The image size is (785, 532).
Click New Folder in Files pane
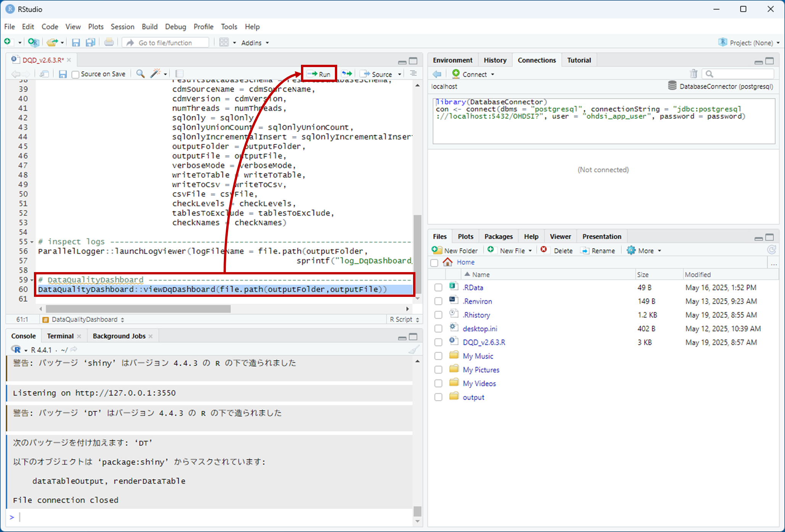(x=455, y=250)
